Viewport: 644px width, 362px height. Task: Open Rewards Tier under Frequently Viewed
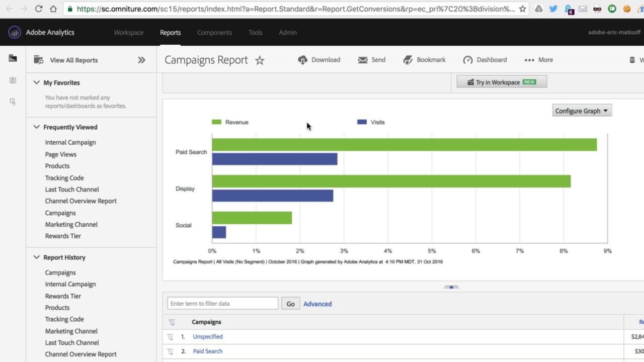(63, 236)
